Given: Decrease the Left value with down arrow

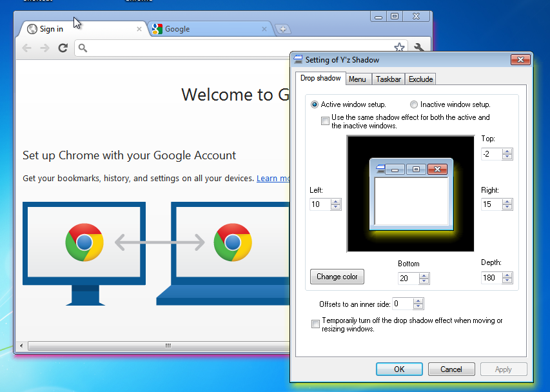Looking at the screenshot, I should coord(336,207).
